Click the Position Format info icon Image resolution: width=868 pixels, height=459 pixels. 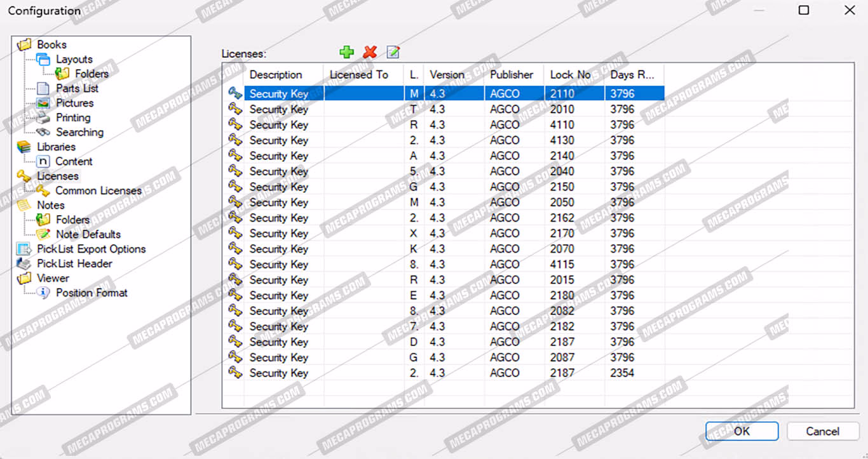(x=43, y=293)
